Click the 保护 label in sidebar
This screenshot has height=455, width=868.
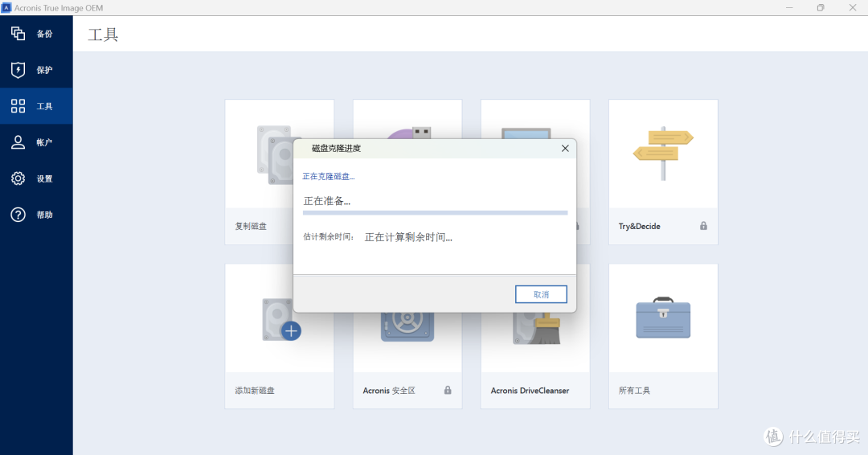tap(44, 70)
